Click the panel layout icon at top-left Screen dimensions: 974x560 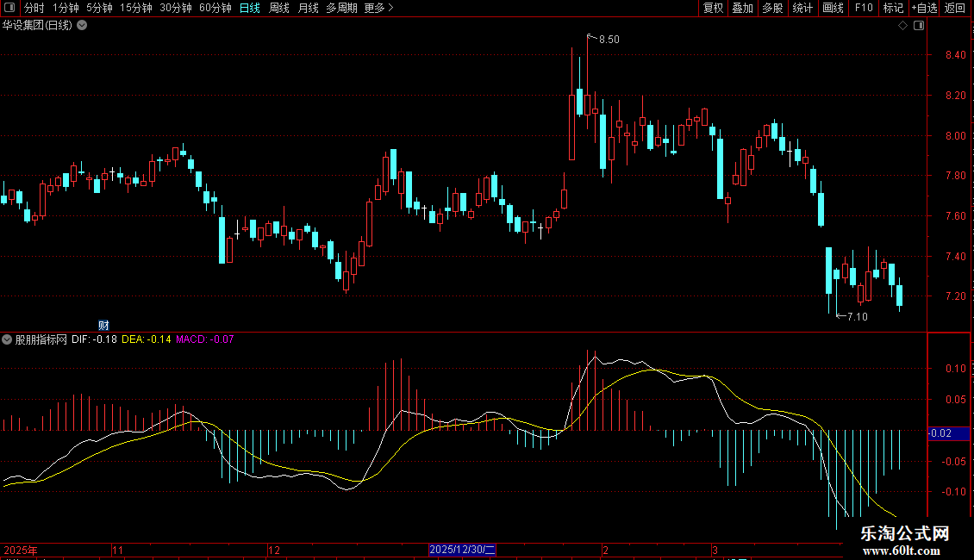[9, 8]
